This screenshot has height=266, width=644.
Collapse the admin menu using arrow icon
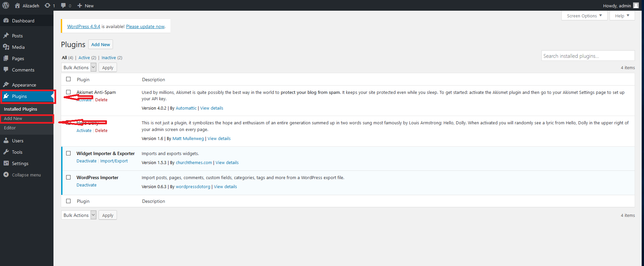[6, 175]
